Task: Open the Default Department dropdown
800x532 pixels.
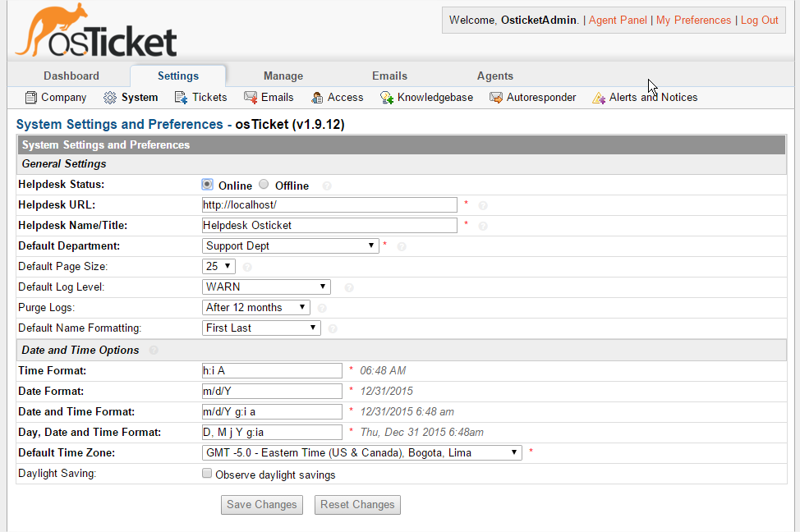Action: tap(290, 245)
